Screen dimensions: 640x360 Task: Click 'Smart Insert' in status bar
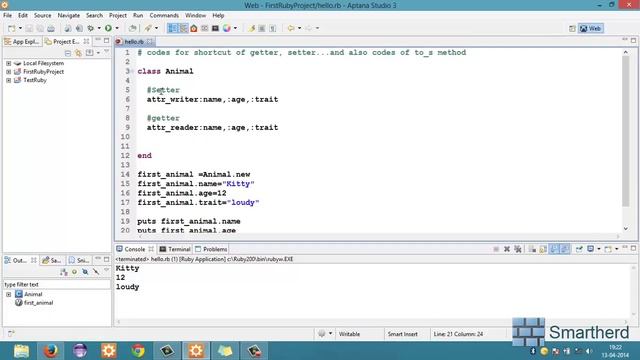(402, 334)
